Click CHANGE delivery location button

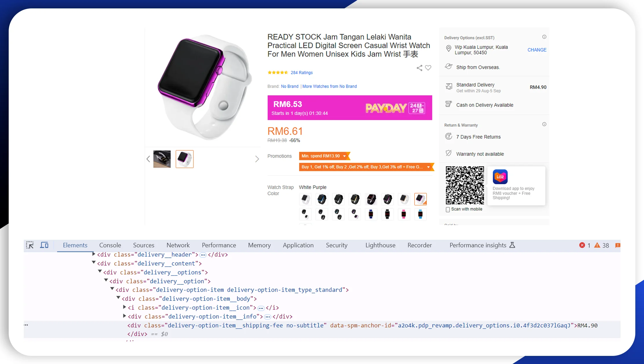click(537, 50)
